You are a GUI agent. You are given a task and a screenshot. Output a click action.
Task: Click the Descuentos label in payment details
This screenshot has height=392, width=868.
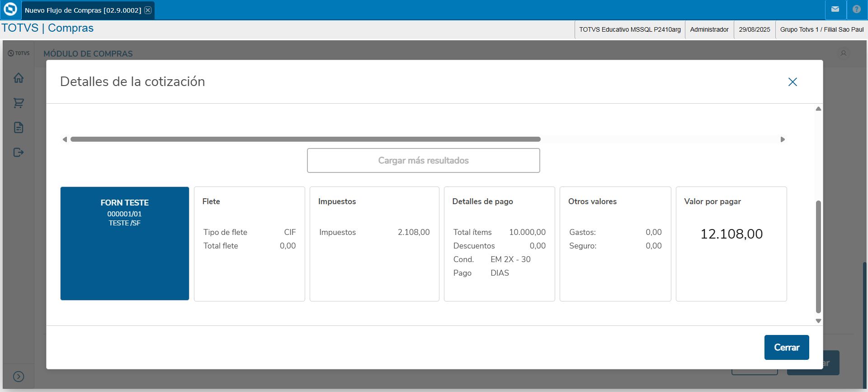coord(474,246)
